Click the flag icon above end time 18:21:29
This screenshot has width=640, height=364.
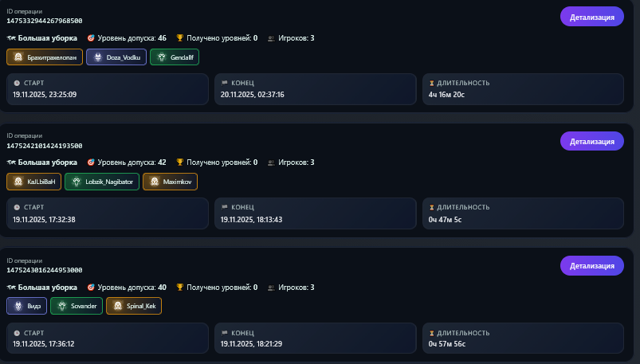coord(224,331)
